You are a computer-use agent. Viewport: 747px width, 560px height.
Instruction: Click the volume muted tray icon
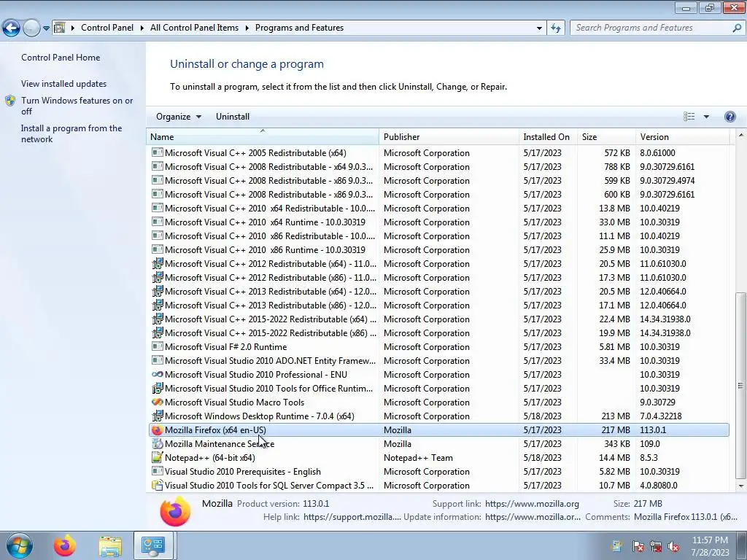(x=673, y=546)
